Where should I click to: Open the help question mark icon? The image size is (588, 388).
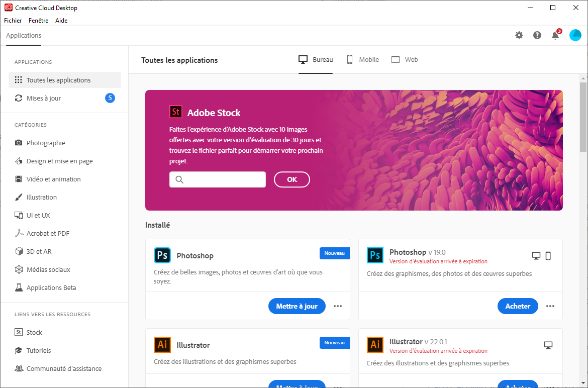(x=537, y=35)
